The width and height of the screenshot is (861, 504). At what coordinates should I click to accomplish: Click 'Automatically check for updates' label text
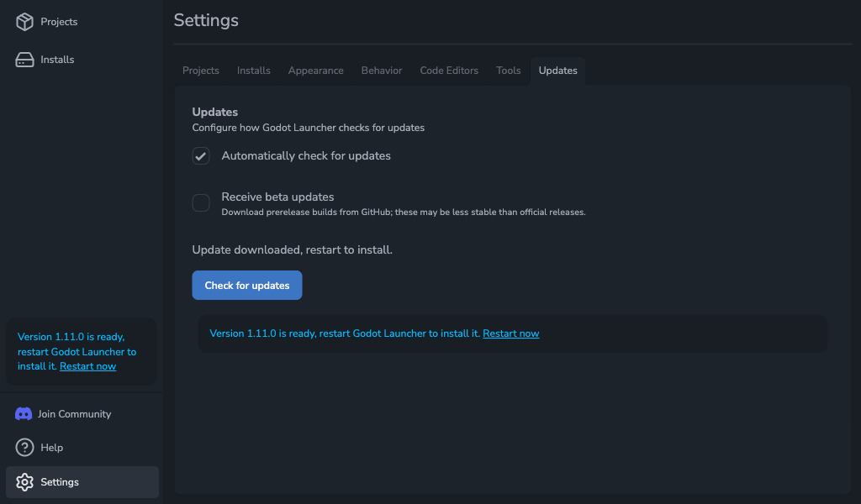pyautogui.click(x=306, y=155)
